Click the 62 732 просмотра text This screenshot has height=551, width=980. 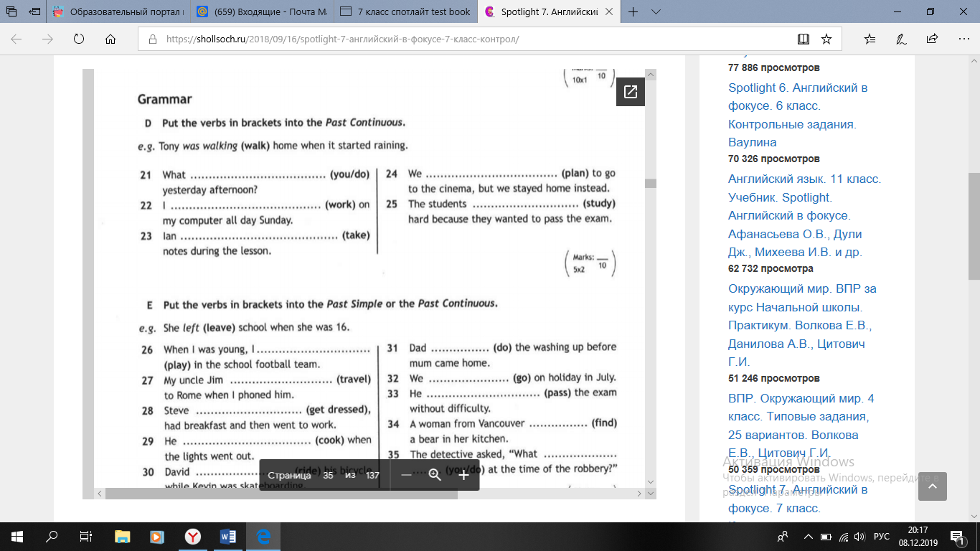[x=771, y=268]
